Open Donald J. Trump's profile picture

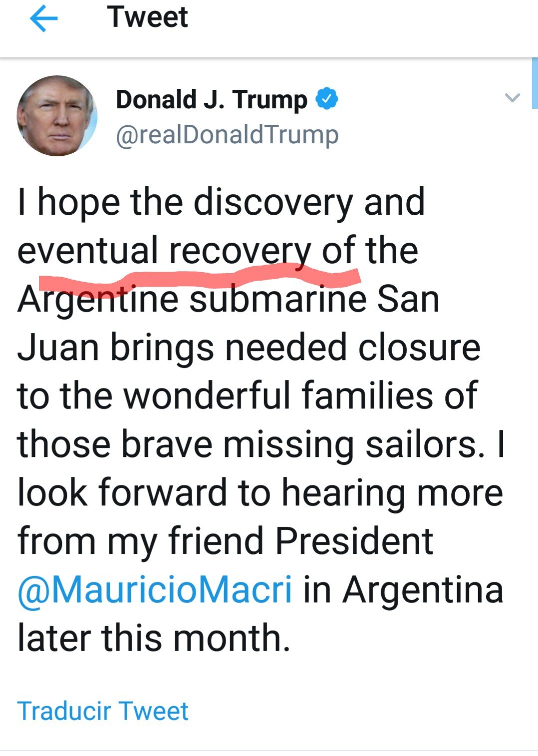(57, 116)
